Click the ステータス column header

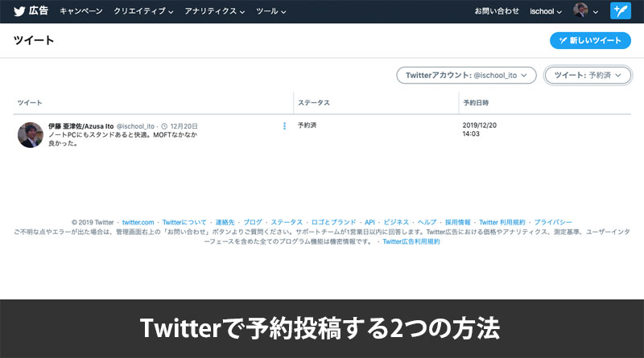click(314, 103)
